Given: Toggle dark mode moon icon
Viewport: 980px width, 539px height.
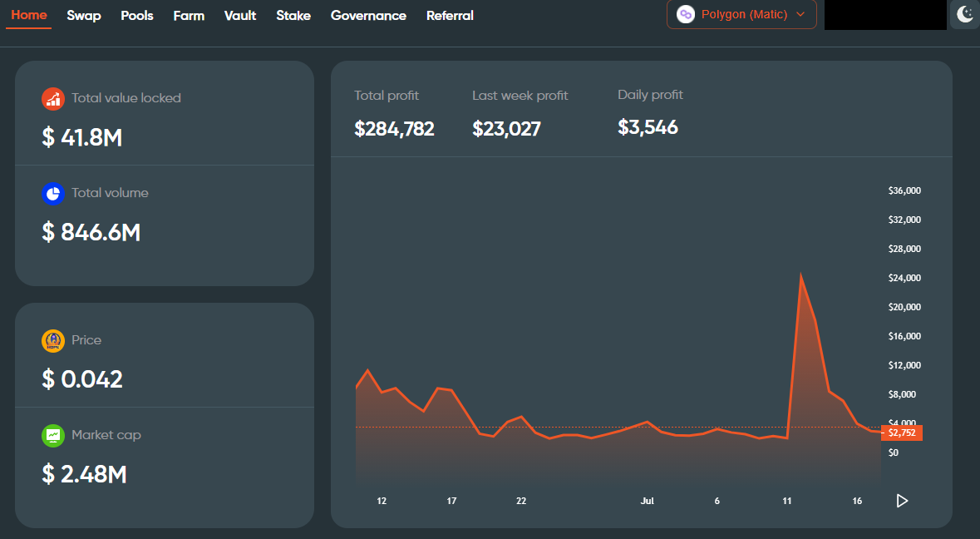Looking at the screenshot, I should pyautogui.click(x=965, y=14).
